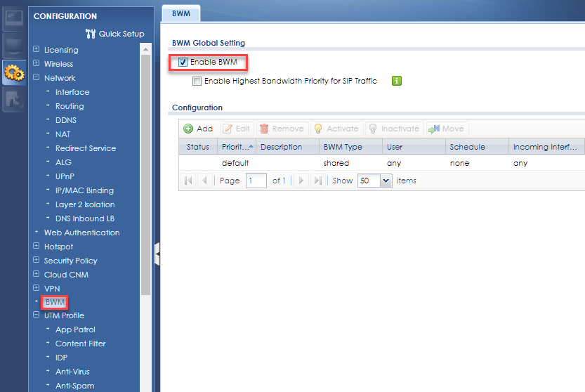The width and height of the screenshot is (585, 392).
Task: Jump to last page arrow in pagination
Action: [x=317, y=181]
